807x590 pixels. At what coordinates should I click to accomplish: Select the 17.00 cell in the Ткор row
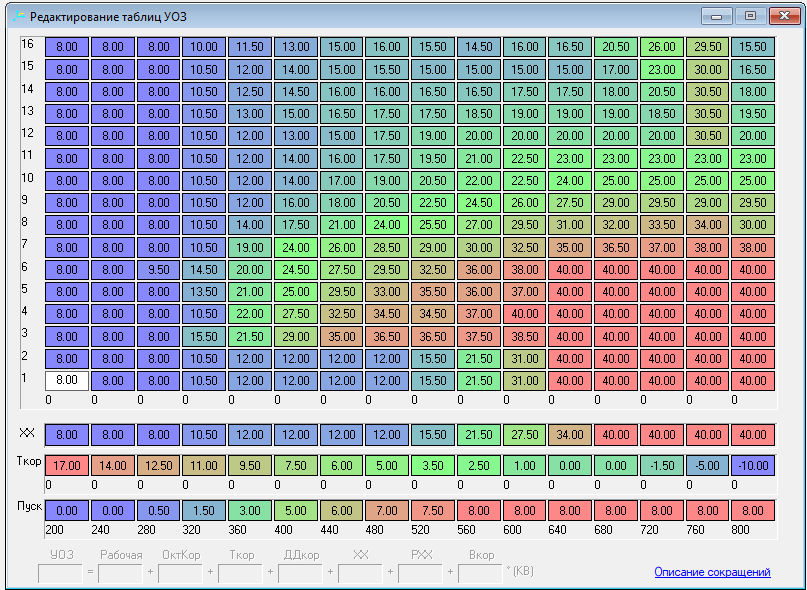click(66, 465)
